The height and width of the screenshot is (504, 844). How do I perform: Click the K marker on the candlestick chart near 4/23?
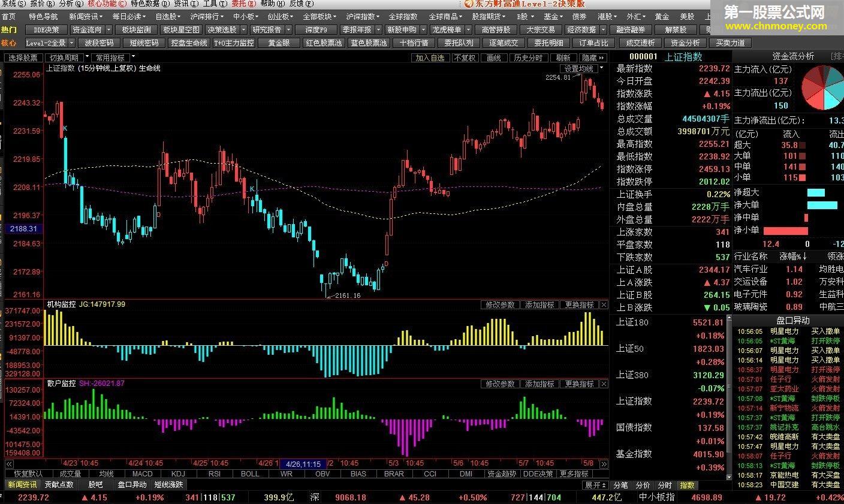coord(65,129)
